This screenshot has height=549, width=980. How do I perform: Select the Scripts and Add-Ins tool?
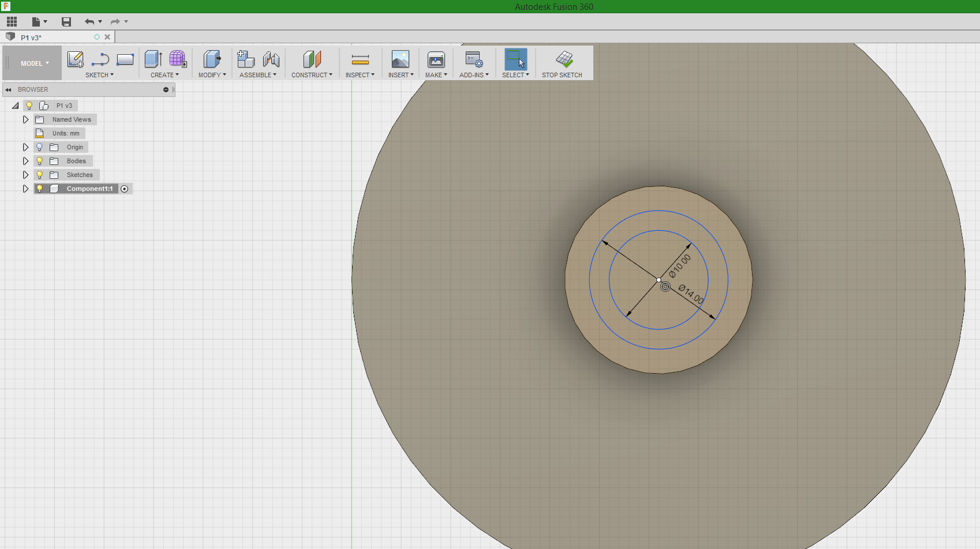coord(474,59)
